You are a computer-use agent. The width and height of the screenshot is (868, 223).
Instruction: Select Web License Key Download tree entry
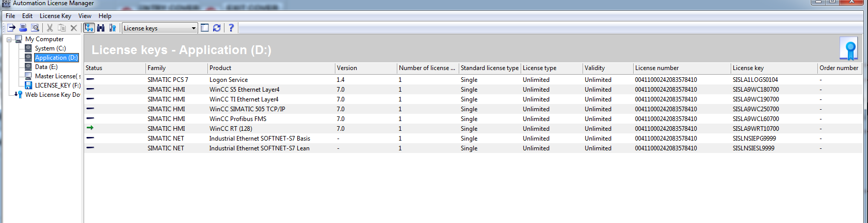pyautogui.click(x=53, y=94)
